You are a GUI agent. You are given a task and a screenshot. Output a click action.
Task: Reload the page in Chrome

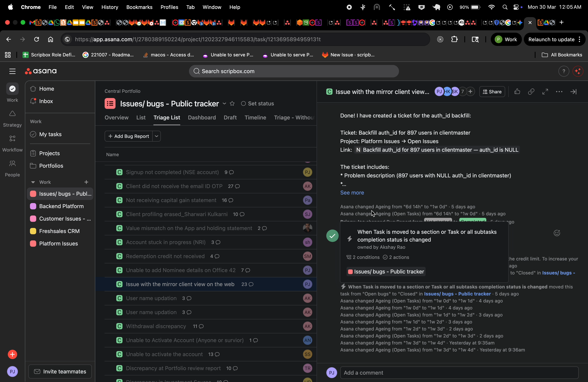[37, 39]
